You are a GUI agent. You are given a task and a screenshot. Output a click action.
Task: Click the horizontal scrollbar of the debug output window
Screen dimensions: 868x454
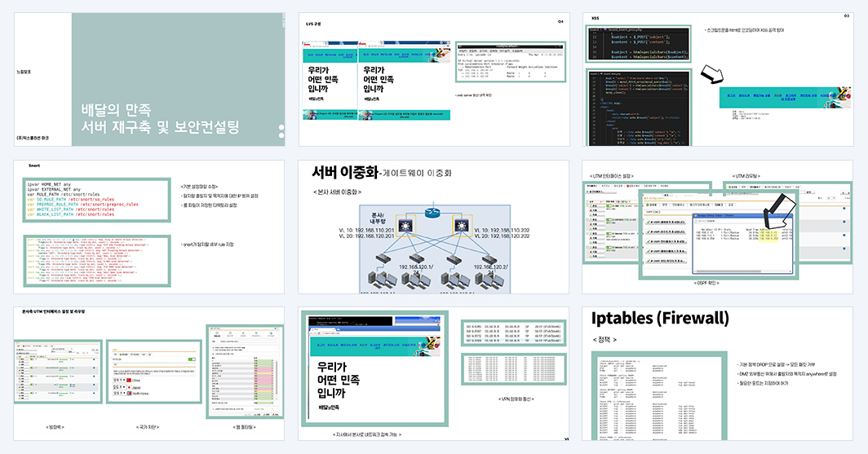tap(743, 271)
